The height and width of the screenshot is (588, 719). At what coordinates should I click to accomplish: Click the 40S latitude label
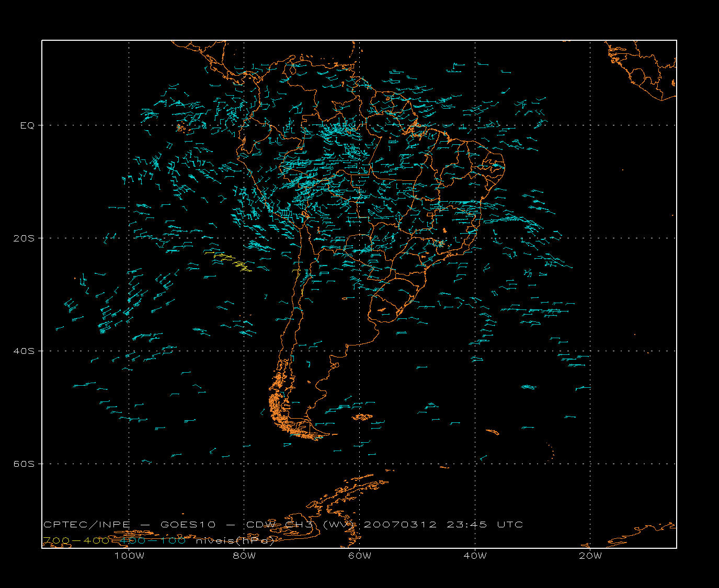24,351
